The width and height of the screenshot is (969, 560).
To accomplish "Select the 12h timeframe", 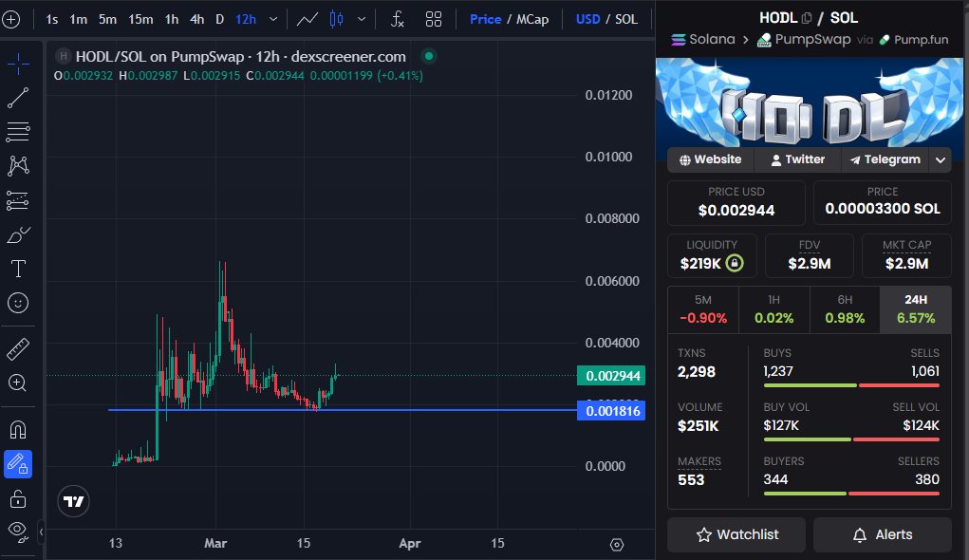I will (x=246, y=19).
